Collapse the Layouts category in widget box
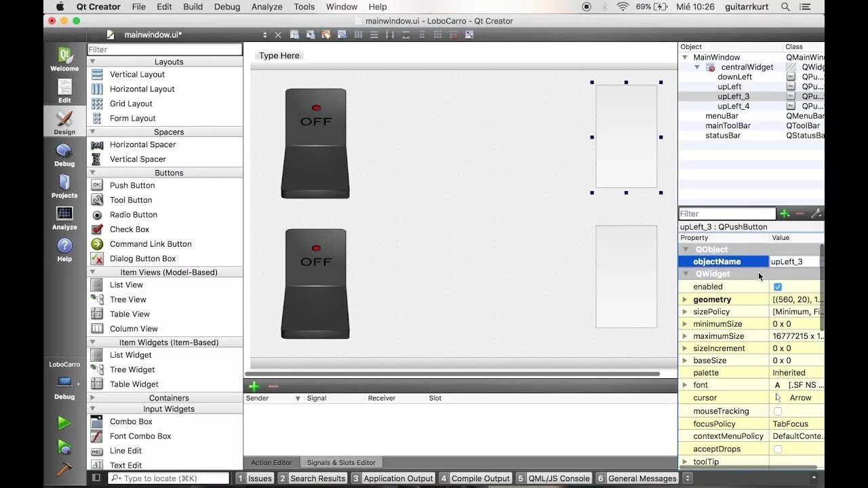Viewport: 868px width, 488px height. [93, 62]
